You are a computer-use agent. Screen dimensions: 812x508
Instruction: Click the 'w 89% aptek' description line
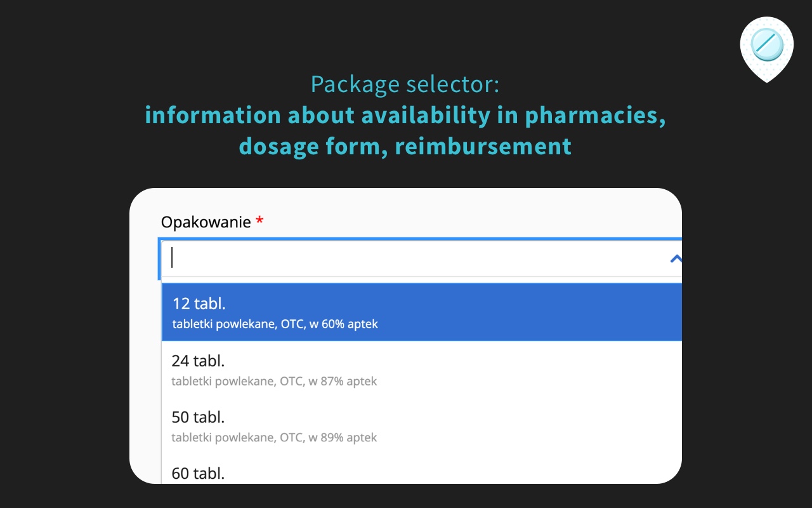tap(343, 438)
